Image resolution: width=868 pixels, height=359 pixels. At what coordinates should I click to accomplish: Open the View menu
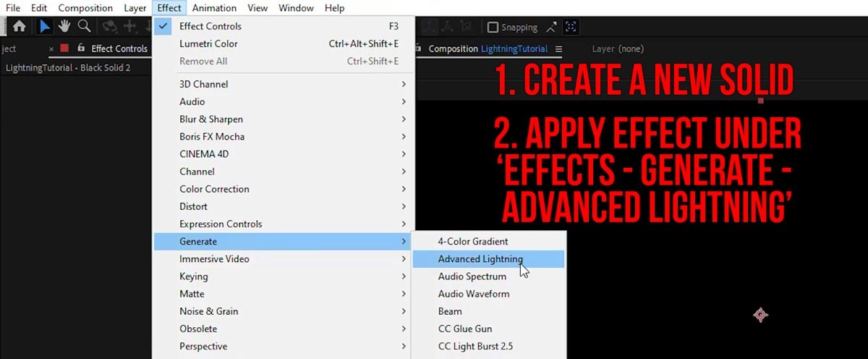click(258, 8)
